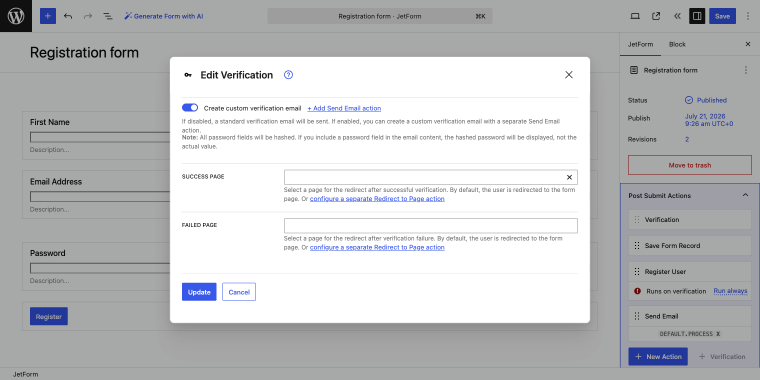Select the Register User action

click(690, 271)
